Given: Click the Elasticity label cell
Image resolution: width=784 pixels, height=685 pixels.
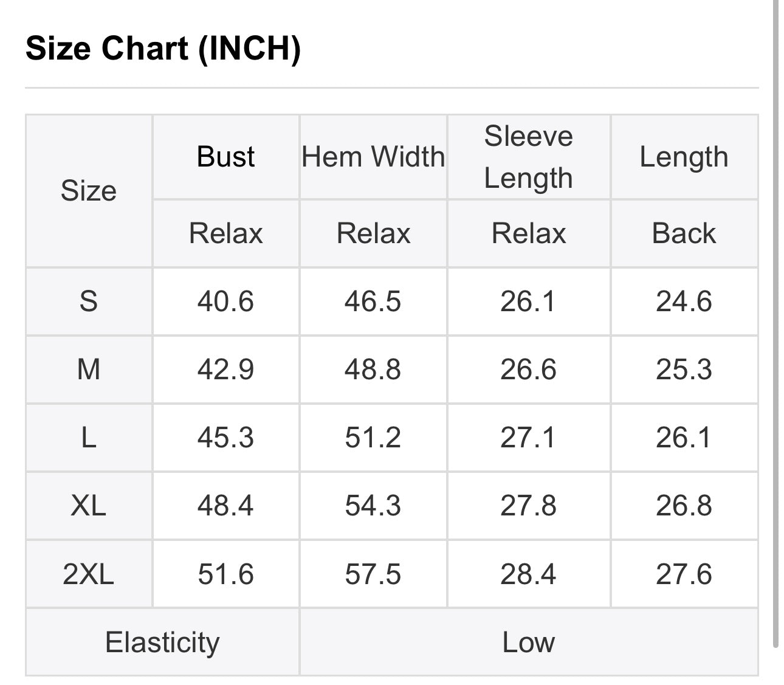Looking at the screenshot, I should pyautogui.click(x=162, y=642).
